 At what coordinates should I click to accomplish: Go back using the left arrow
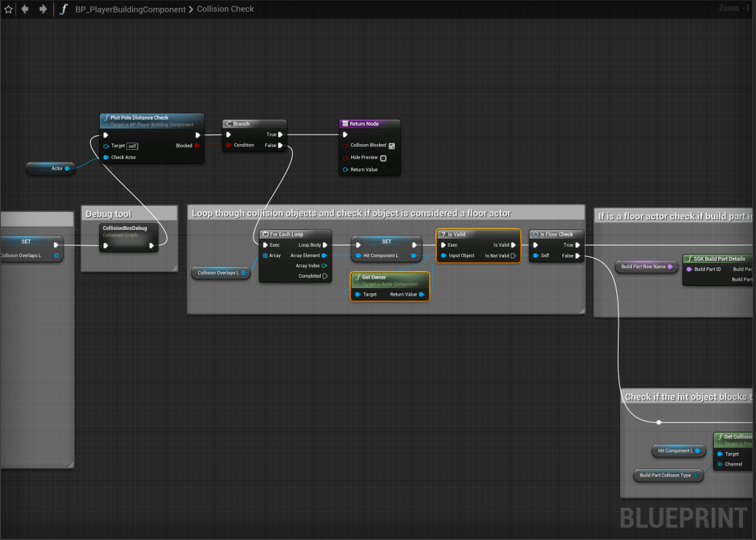(25, 9)
